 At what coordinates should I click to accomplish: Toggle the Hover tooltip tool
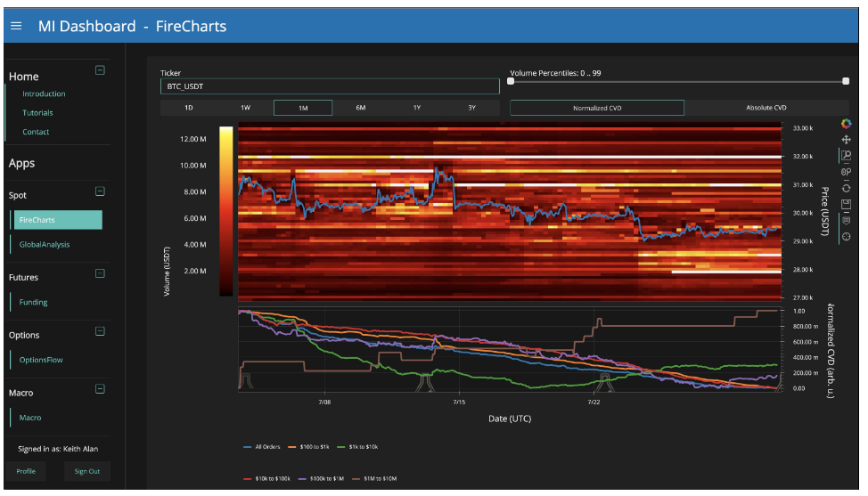[x=846, y=220]
